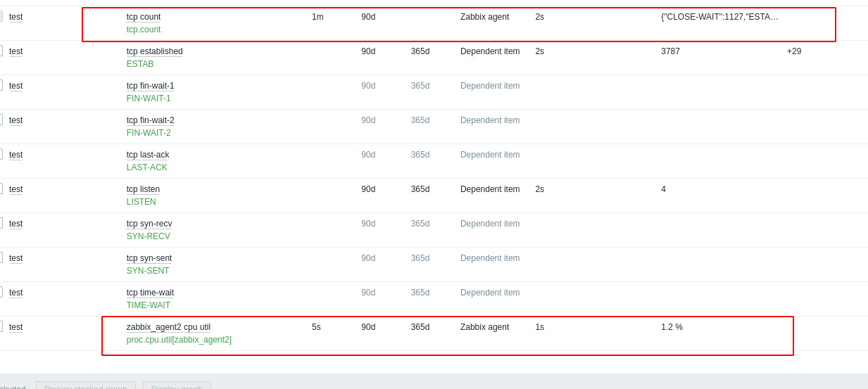Open zabbix_agent2 cpu util item link
The width and height of the screenshot is (868, 389).
(168, 327)
